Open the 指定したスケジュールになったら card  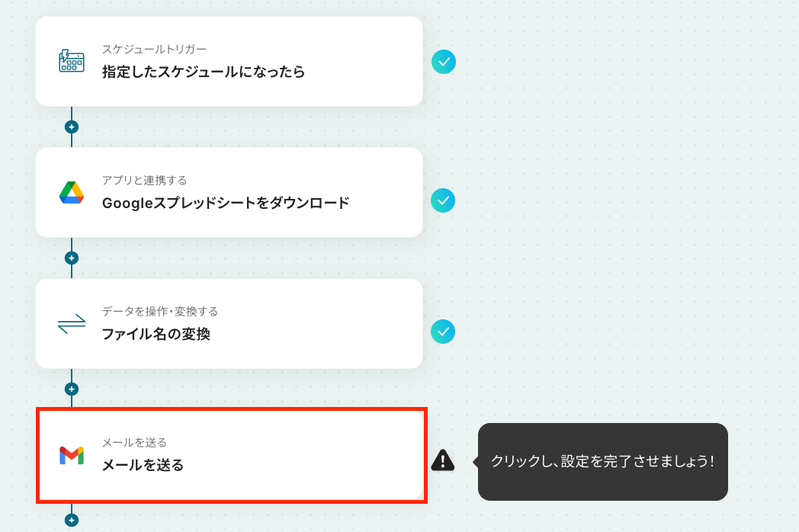pos(229,62)
